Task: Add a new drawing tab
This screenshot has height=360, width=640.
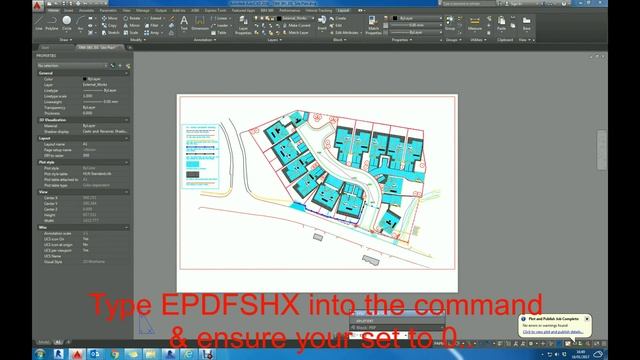Action: (130, 48)
